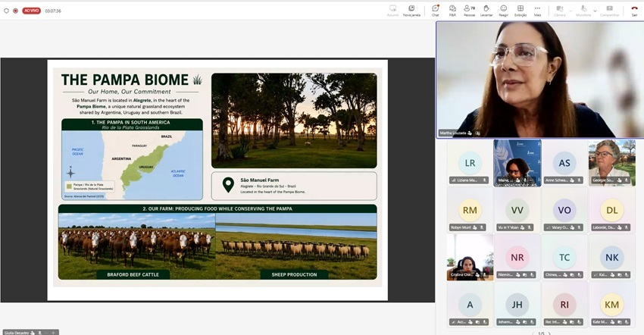Click the Assumir control icon
Viewport: 644px width, 335px height.
(x=392, y=11)
